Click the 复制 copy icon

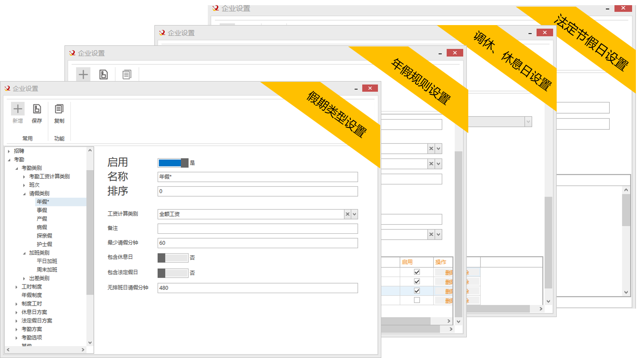[59, 109]
